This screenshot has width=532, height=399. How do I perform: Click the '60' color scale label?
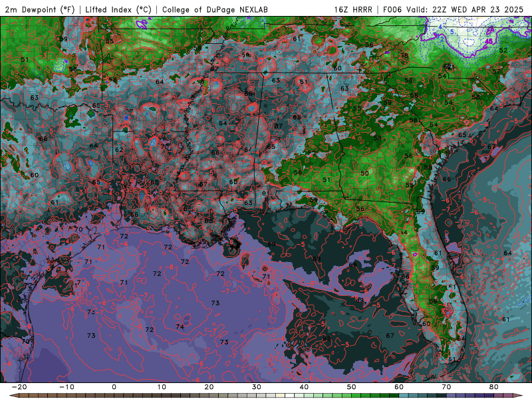point(399,387)
